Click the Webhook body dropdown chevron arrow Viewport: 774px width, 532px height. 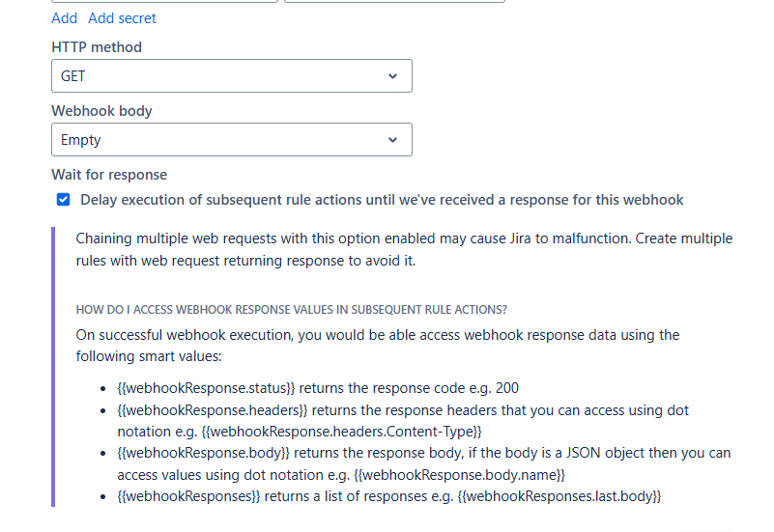pyautogui.click(x=392, y=140)
